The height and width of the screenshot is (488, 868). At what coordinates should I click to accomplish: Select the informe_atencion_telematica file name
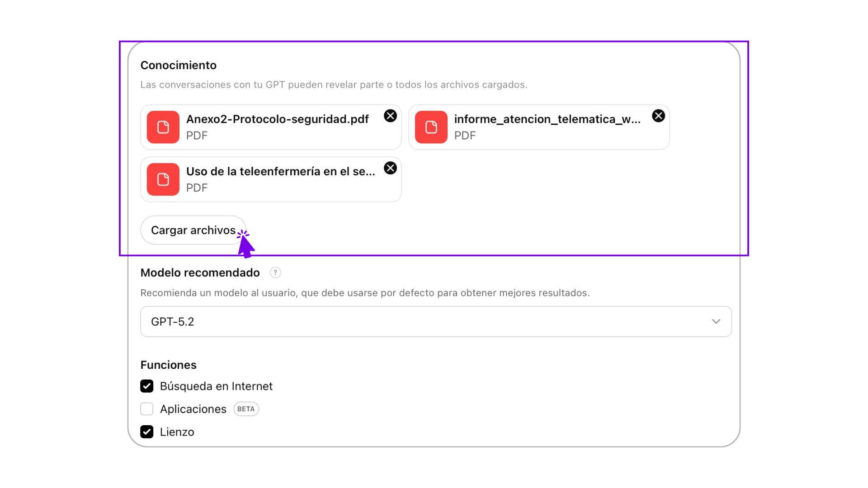(x=547, y=119)
